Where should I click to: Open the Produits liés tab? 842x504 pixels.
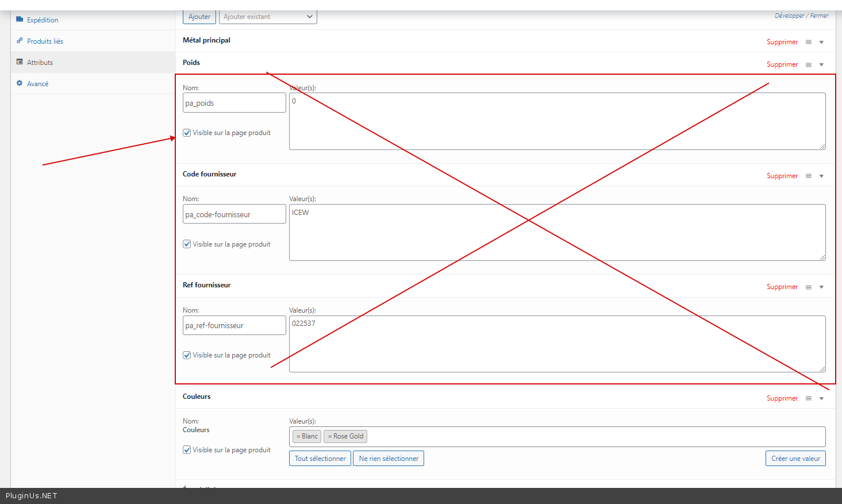point(45,41)
